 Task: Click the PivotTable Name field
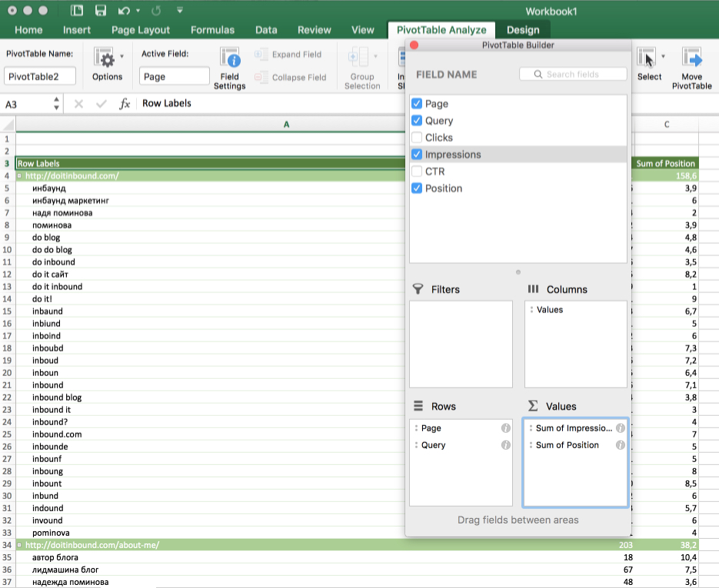coord(40,76)
